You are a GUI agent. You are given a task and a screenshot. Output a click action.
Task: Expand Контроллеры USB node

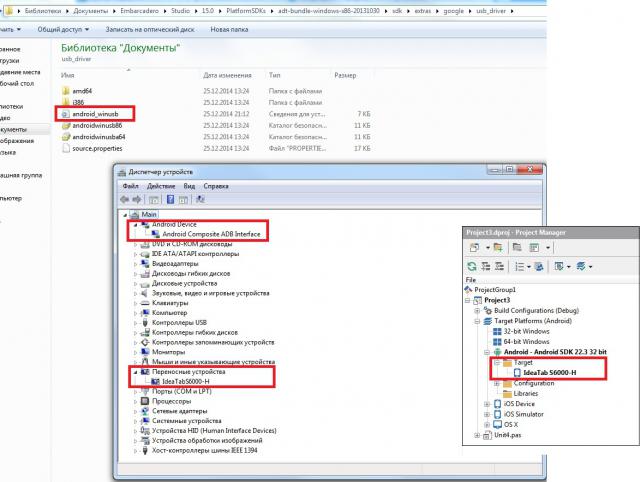point(135,323)
